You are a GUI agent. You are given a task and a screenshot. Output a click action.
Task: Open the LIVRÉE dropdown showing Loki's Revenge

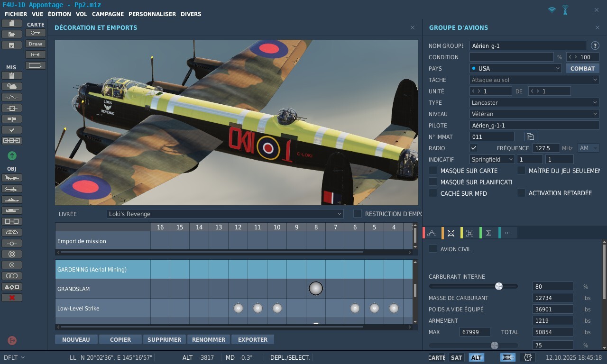225,214
